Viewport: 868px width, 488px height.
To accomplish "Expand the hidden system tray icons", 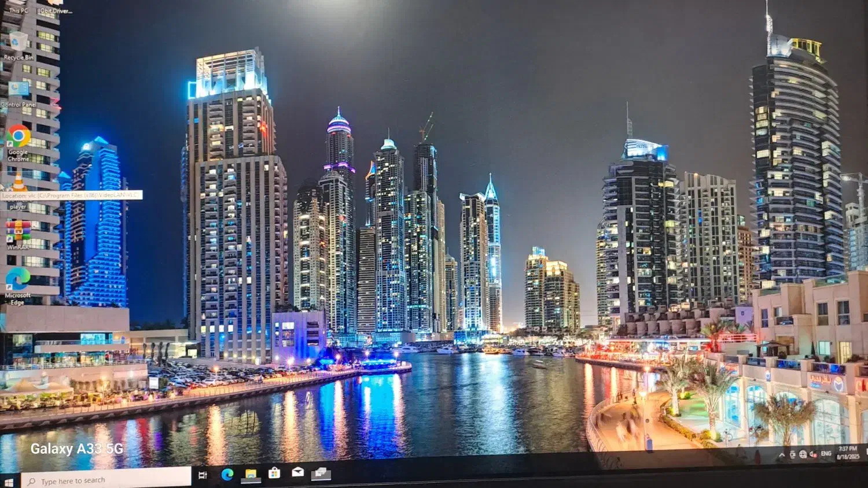I will [x=782, y=455].
